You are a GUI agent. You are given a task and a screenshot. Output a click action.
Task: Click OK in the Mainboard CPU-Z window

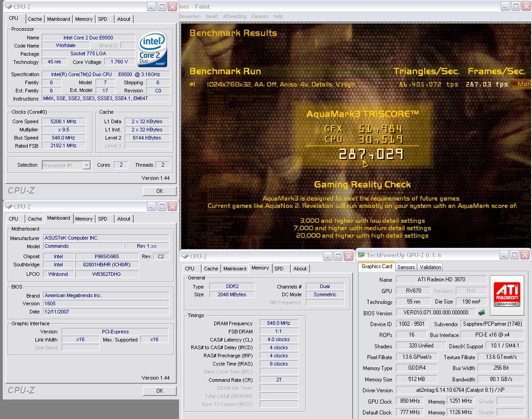160,391
